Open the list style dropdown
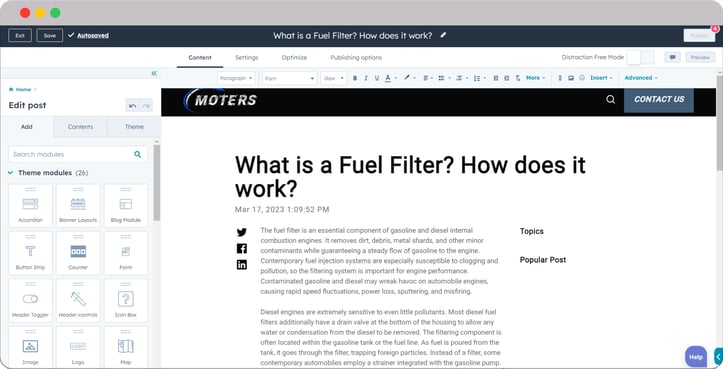This screenshot has width=723, height=369. [x=444, y=78]
